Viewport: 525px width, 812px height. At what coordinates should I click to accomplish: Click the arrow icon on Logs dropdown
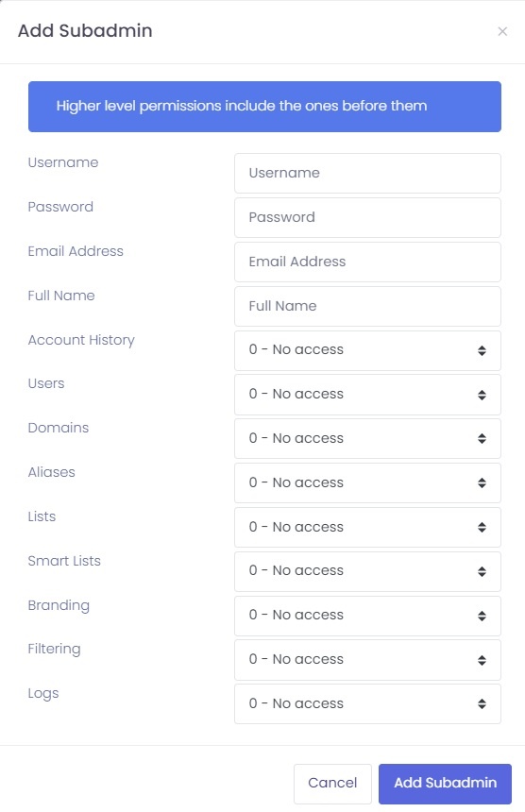(482, 703)
